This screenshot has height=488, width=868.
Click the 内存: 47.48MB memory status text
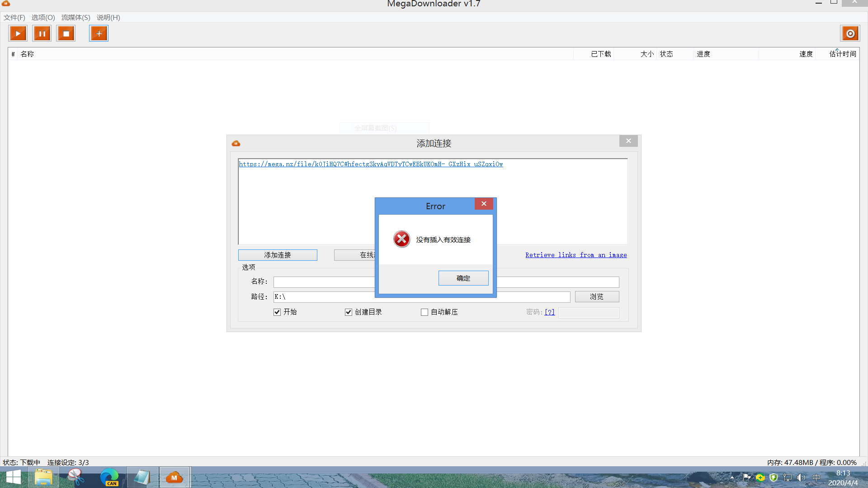tap(790, 462)
